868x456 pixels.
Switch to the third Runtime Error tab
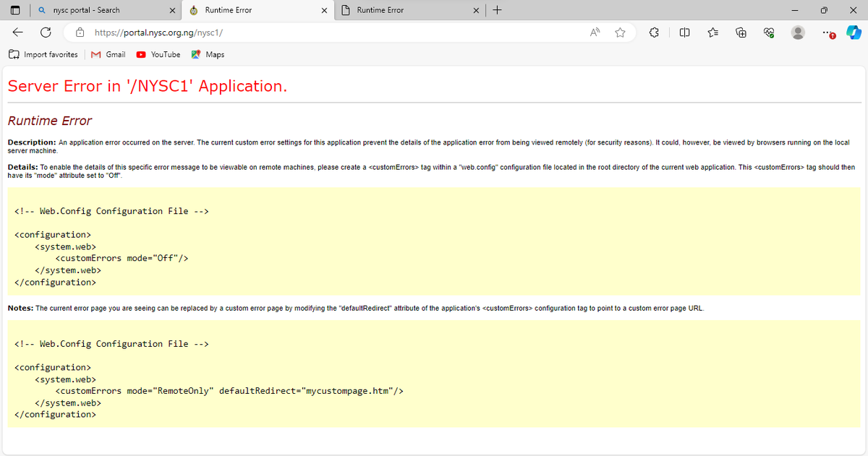click(x=410, y=10)
